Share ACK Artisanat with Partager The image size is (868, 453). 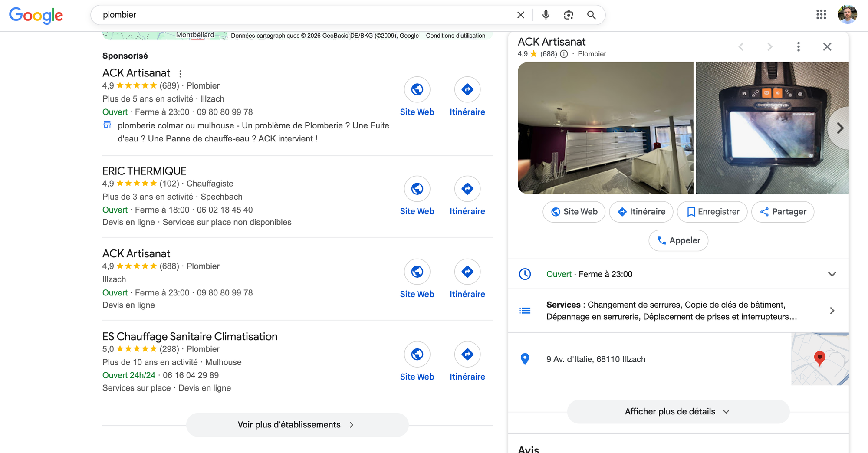point(783,212)
